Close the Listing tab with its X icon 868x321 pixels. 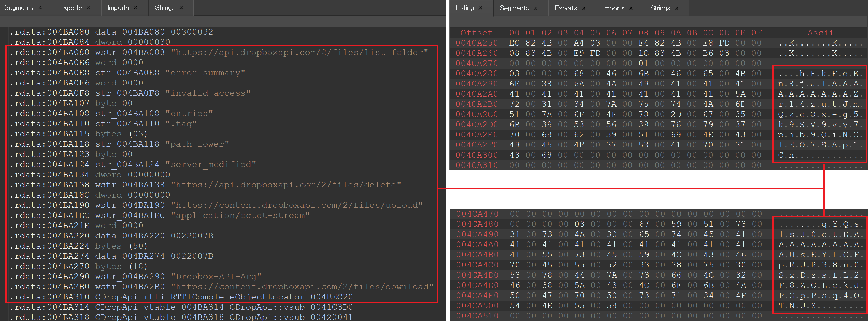click(x=481, y=8)
